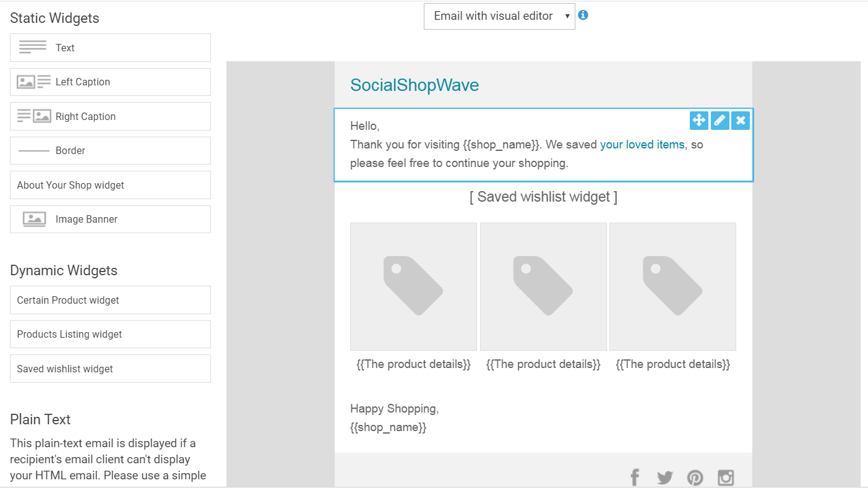Click the first product placeholder image
Image resolution: width=868 pixels, height=488 pixels.
pos(413,286)
